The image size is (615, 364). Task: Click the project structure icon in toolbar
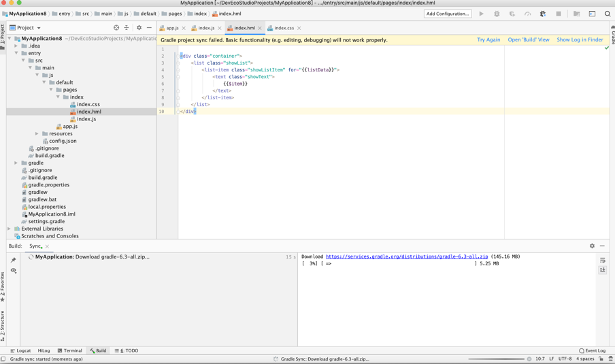coord(577,14)
